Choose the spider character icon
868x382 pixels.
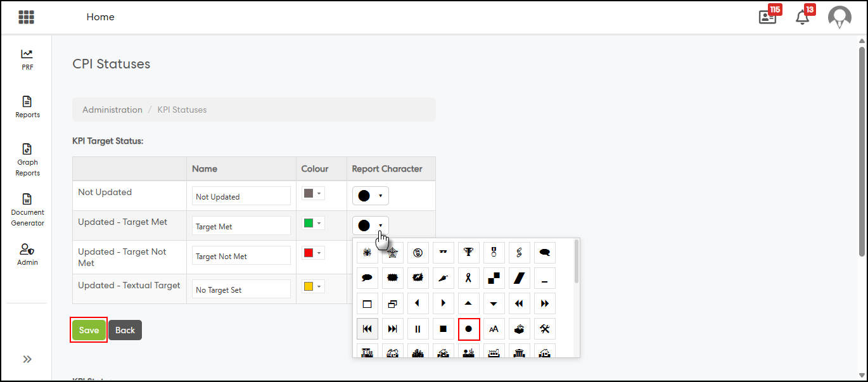tap(367, 253)
